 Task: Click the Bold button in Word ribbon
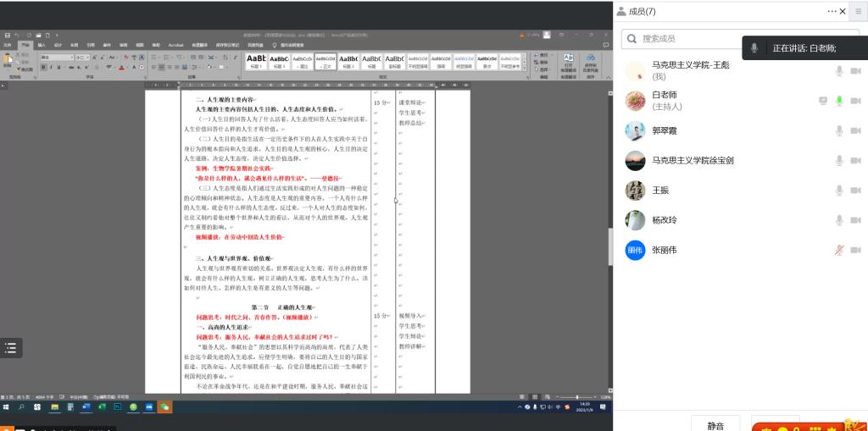[x=43, y=67]
